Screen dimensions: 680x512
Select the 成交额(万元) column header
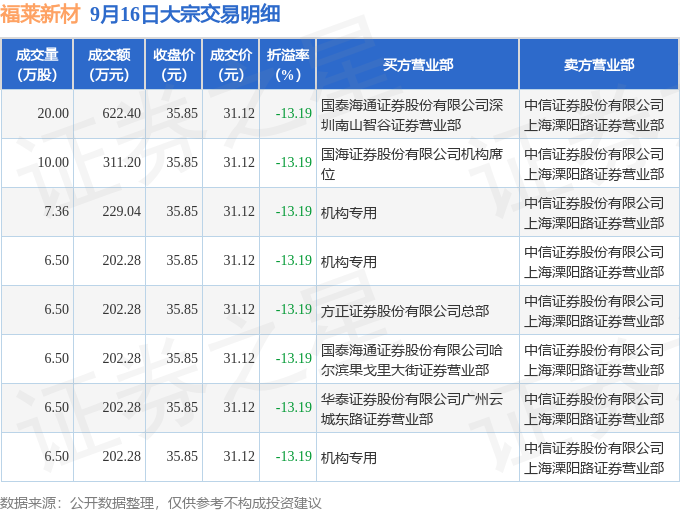click(109, 65)
